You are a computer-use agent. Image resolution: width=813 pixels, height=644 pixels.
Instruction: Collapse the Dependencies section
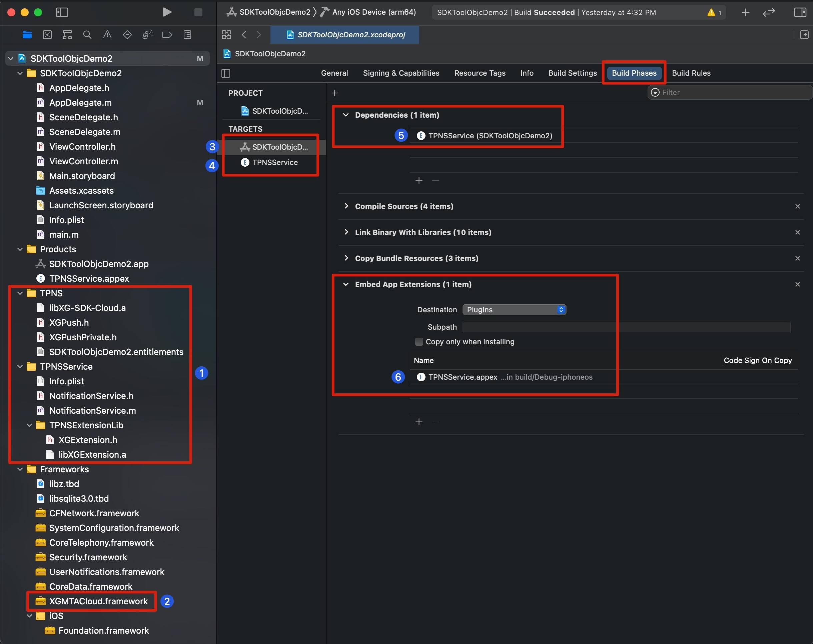point(345,115)
